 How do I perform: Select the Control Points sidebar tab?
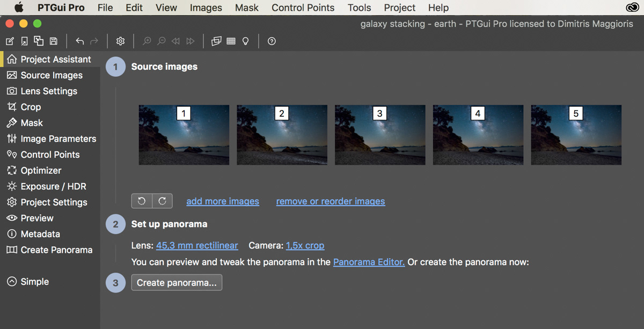click(x=50, y=155)
